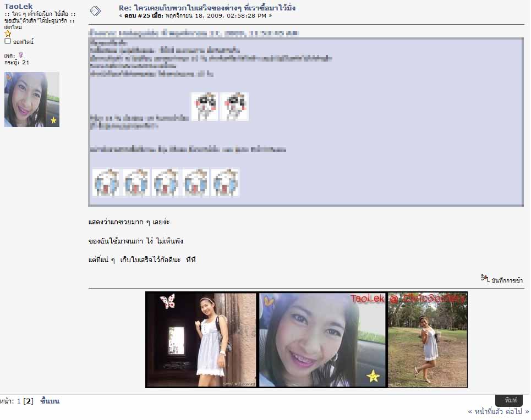Click the first emoticon in the quote's upper row

click(205, 106)
